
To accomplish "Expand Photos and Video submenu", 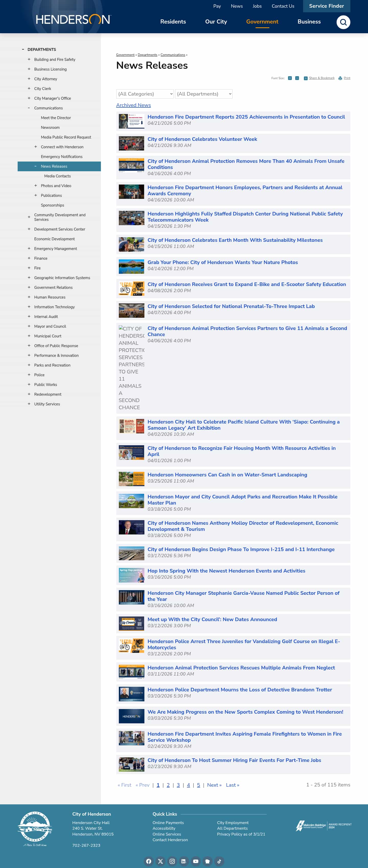I will [x=36, y=186].
